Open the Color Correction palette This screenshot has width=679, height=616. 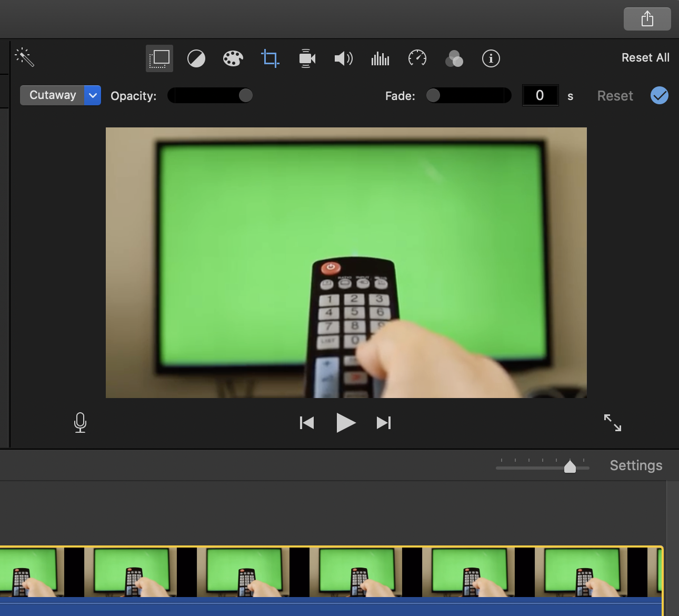(233, 58)
